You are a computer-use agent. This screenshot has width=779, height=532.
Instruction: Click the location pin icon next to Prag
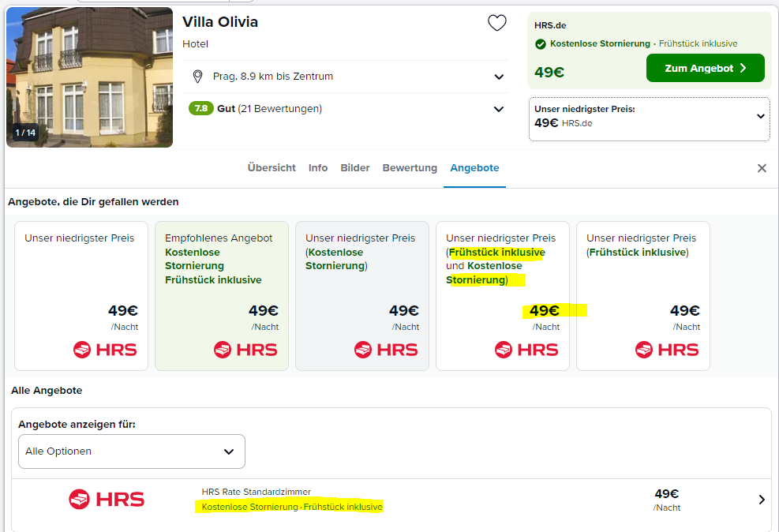click(197, 77)
